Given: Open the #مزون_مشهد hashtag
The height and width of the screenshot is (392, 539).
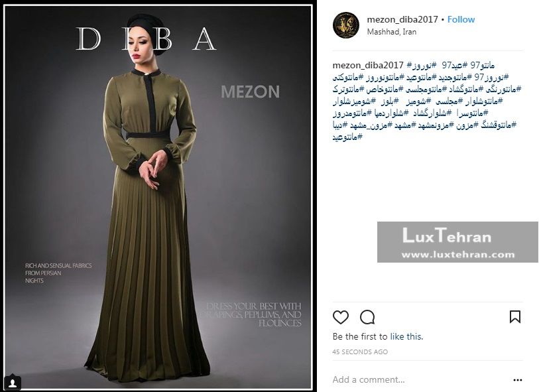Looking at the screenshot, I should click(x=370, y=125).
